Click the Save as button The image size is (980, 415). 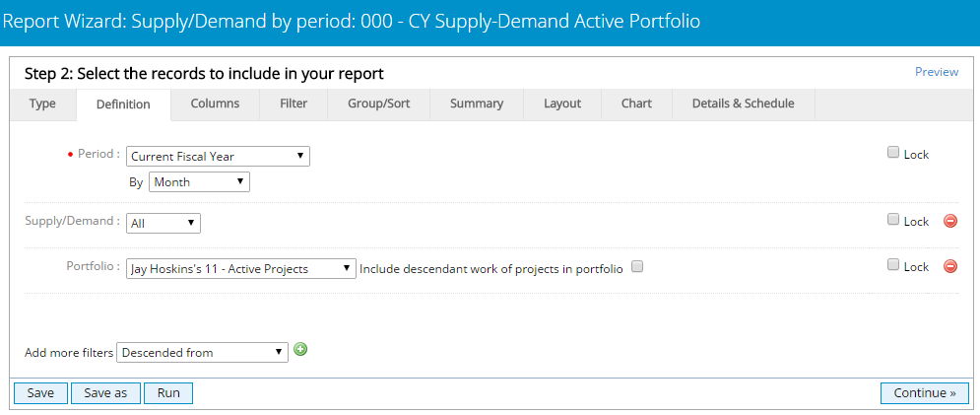click(105, 392)
